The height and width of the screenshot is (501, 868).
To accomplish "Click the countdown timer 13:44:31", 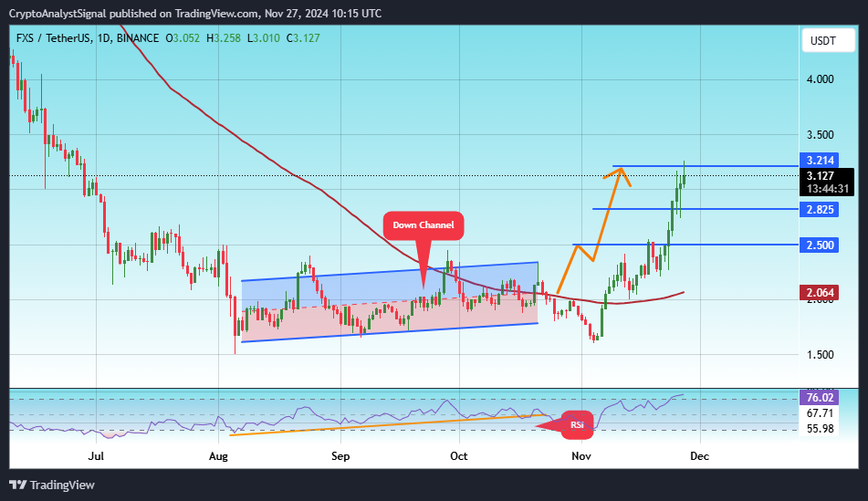I will [828, 189].
